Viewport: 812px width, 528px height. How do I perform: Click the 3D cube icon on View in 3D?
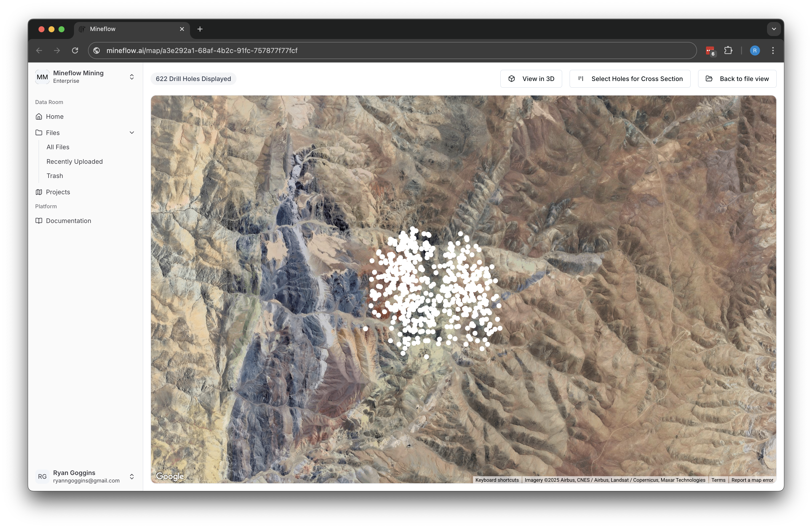tap(511, 78)
